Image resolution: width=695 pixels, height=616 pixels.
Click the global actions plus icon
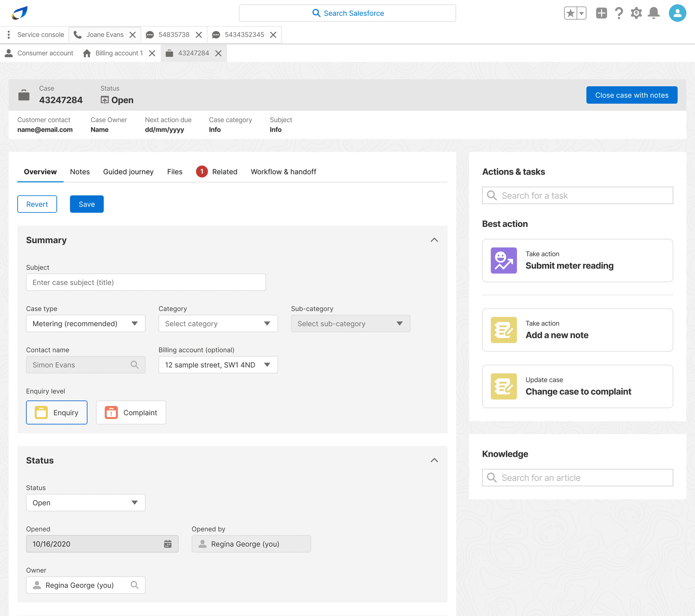[x=601, y=13]
